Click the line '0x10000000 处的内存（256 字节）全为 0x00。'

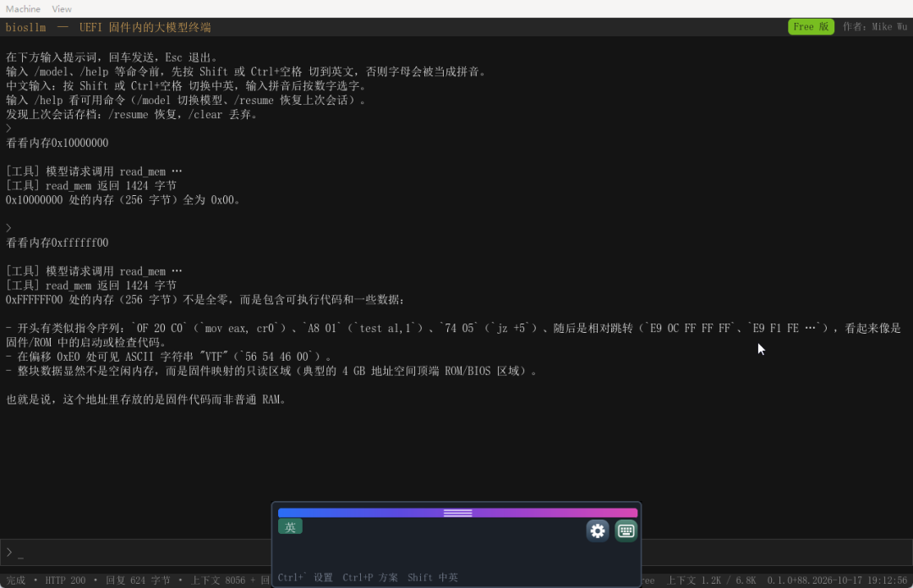[123, 200]
